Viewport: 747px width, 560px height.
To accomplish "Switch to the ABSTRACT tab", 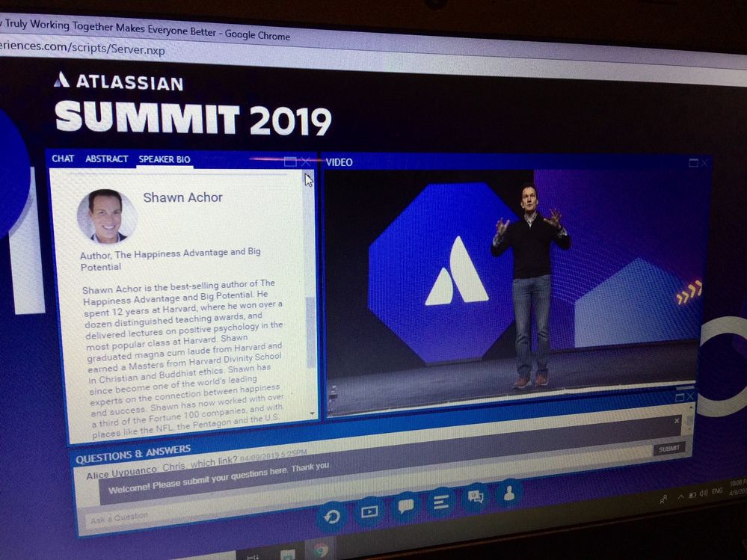I will 107,159.
